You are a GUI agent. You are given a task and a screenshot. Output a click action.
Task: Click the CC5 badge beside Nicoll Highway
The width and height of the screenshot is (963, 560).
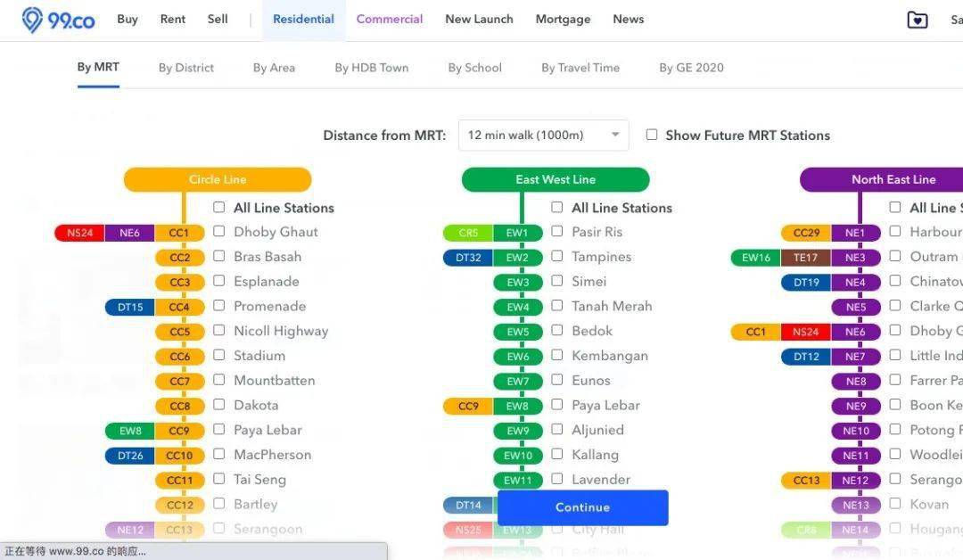click(179, 333)
